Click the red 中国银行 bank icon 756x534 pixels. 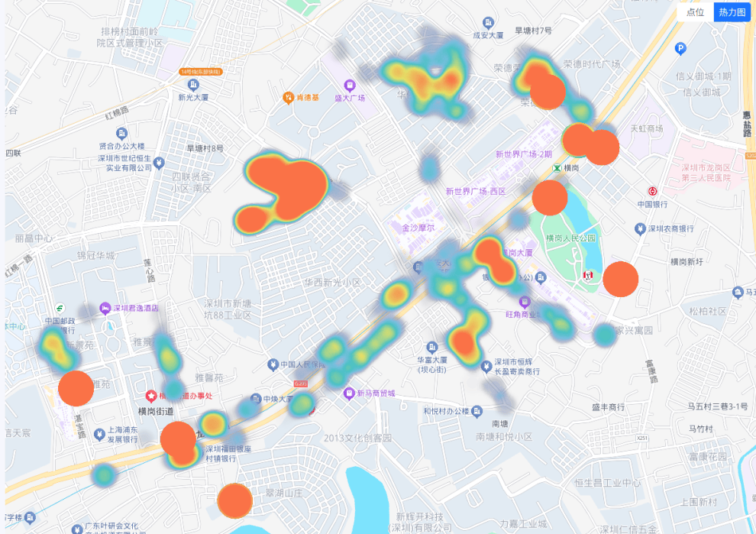tap(652, 192)
